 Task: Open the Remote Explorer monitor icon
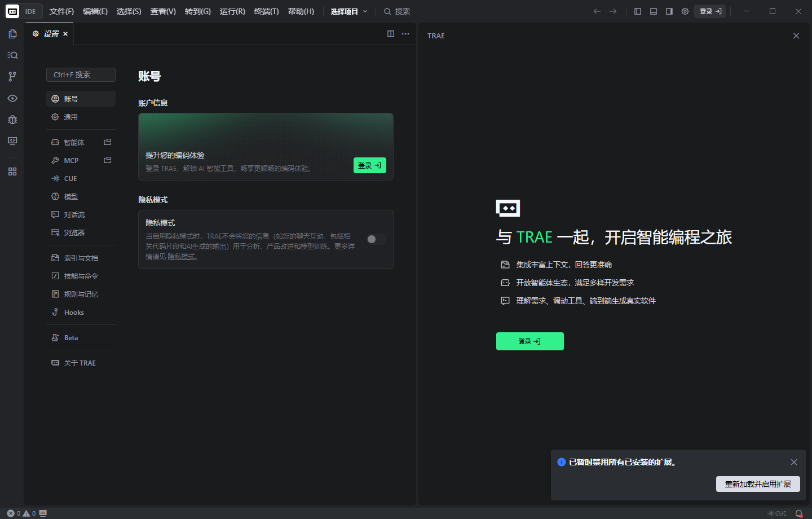[x=12, y=141]
